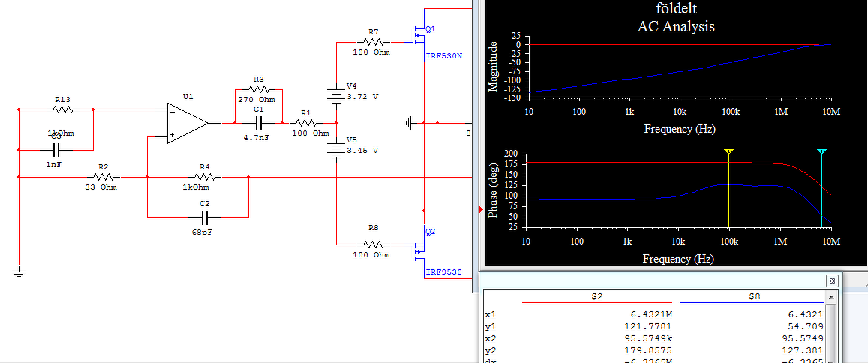Select capacitor C3 symbol
Viewport: 868px width, 363px height.
pyautogui.click(x=57, y=150)
